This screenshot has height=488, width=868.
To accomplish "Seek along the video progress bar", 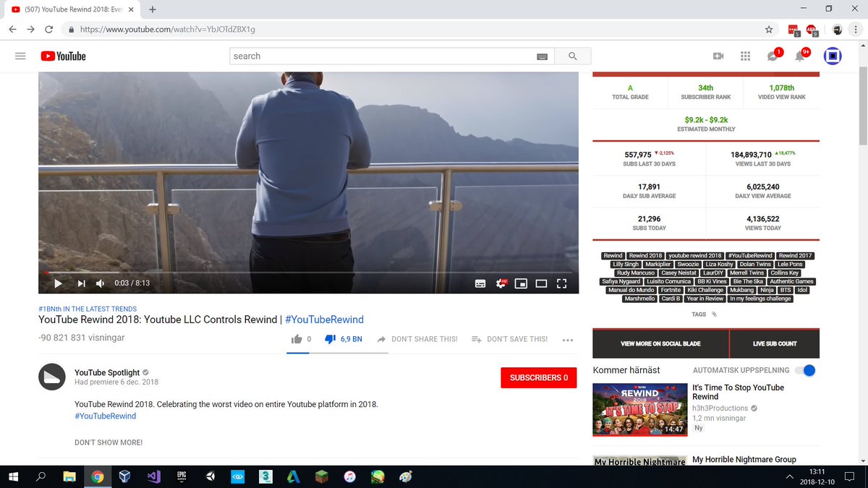I will [x=309, y=273].
